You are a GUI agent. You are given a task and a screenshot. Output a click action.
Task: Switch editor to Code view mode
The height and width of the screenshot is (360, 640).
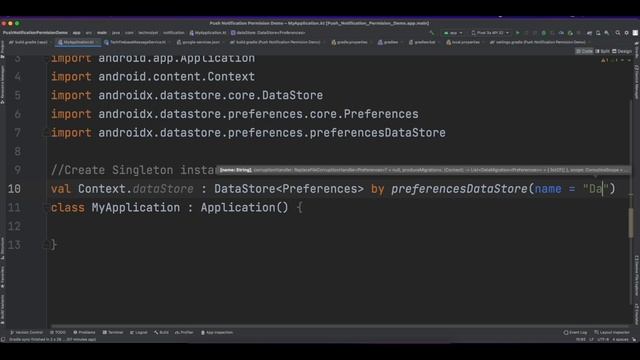(584, 51)
